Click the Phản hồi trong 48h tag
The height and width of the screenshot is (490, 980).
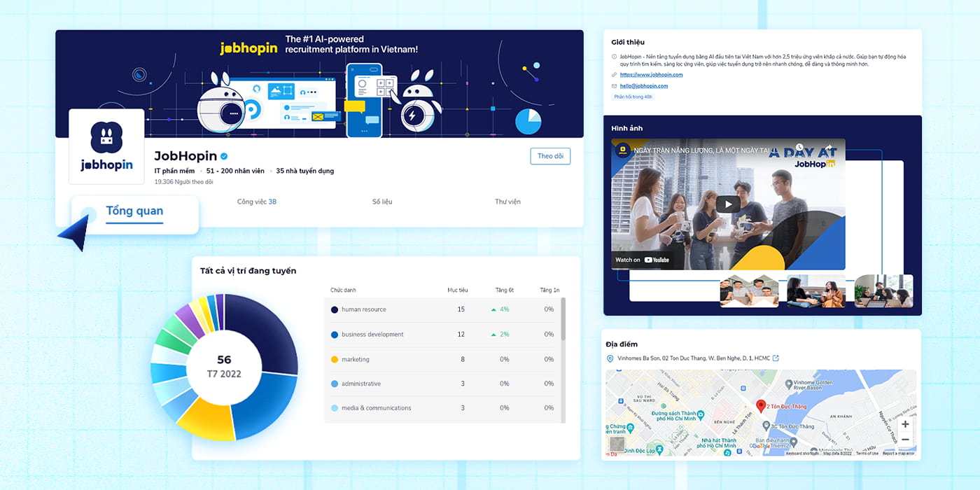633,97
